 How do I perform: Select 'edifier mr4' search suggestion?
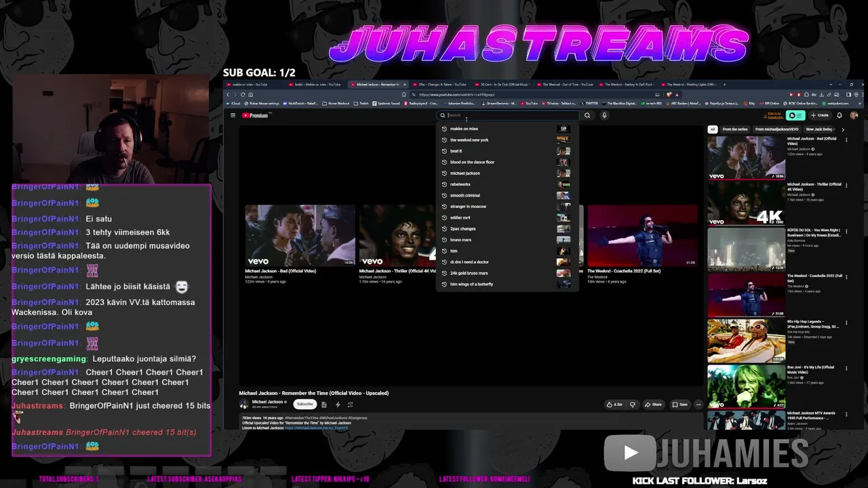tap(506, 218)
